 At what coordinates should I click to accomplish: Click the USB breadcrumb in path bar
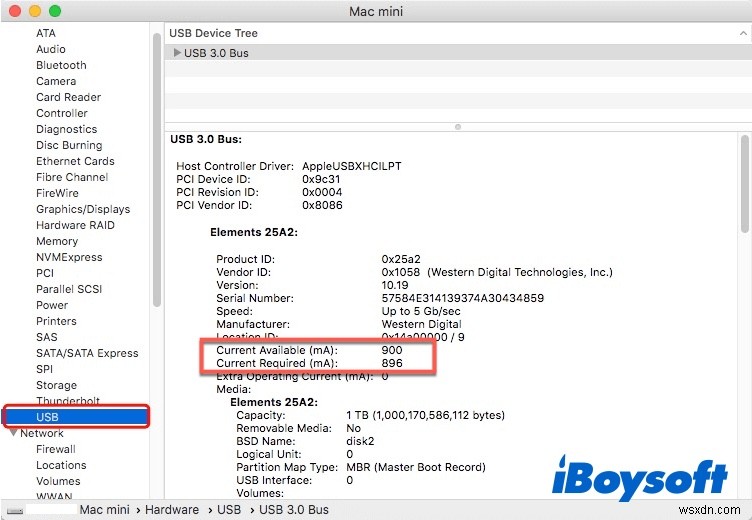229,509
